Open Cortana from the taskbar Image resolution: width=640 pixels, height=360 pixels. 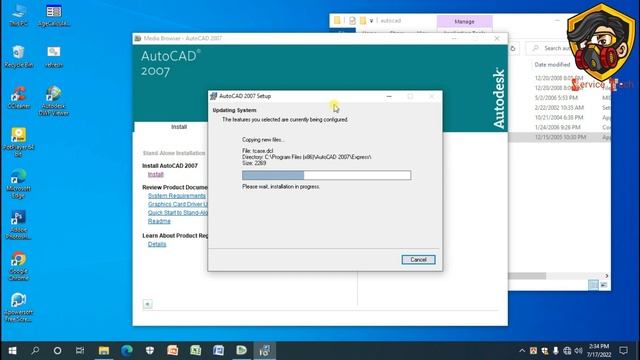pyautogui.click(x=58, y=351)
